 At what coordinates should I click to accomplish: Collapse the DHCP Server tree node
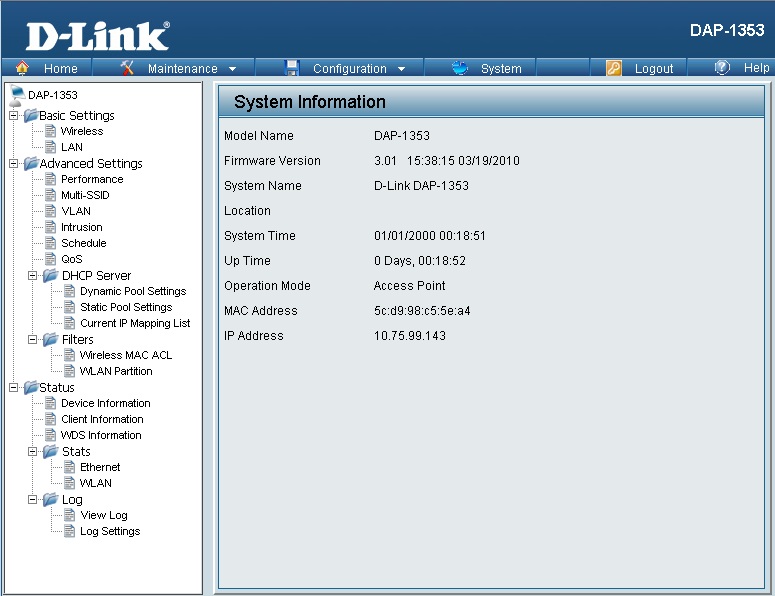(x=33, y=276)
